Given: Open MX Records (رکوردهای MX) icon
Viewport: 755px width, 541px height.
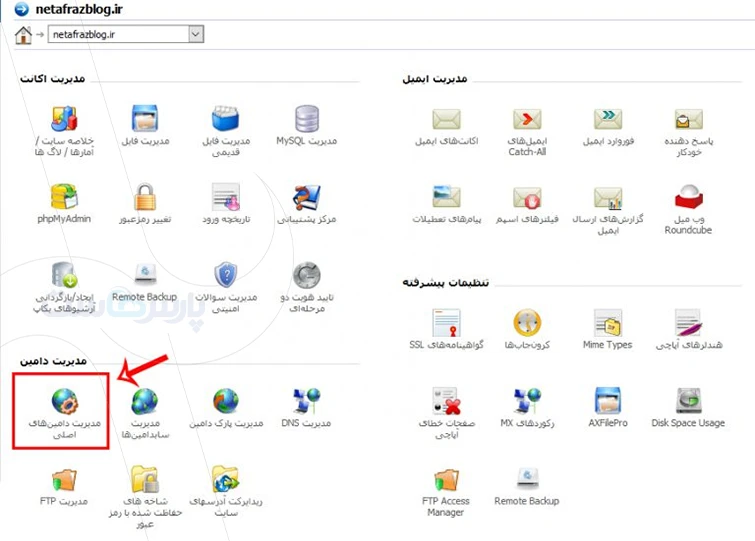Looking at the screenshot, I should click(x=527, y=401).
